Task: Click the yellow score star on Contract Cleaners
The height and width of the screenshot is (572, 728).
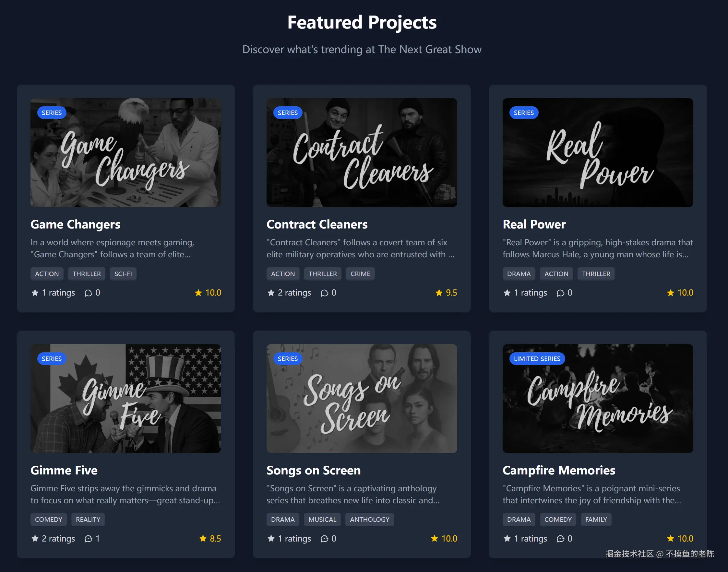Action: point(439,293)
